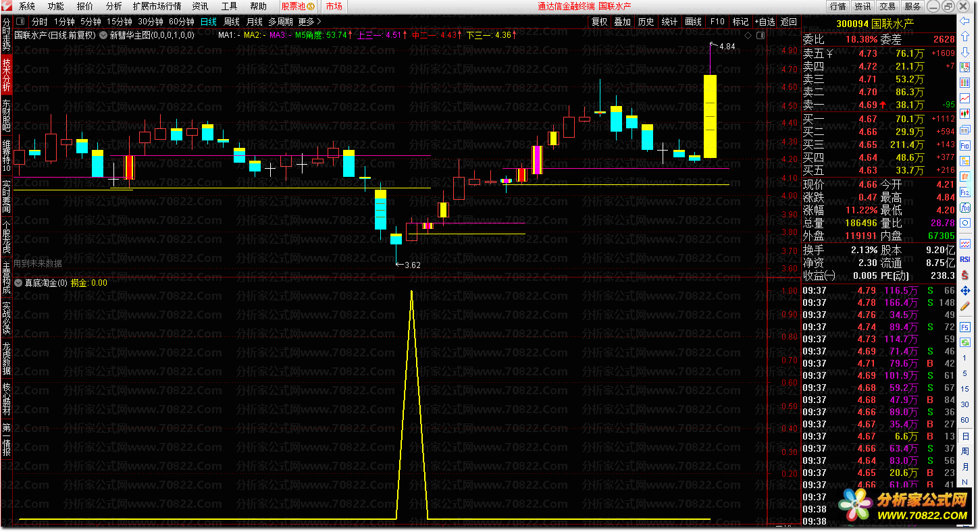Click the 叠加 overlay button

[622, 22]
